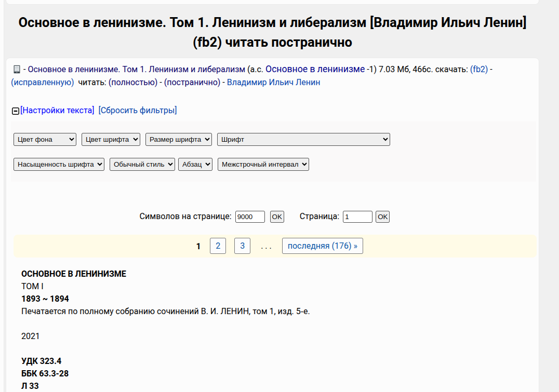
Task: Go to page 3 in pagination
Action: click(242, 246)
